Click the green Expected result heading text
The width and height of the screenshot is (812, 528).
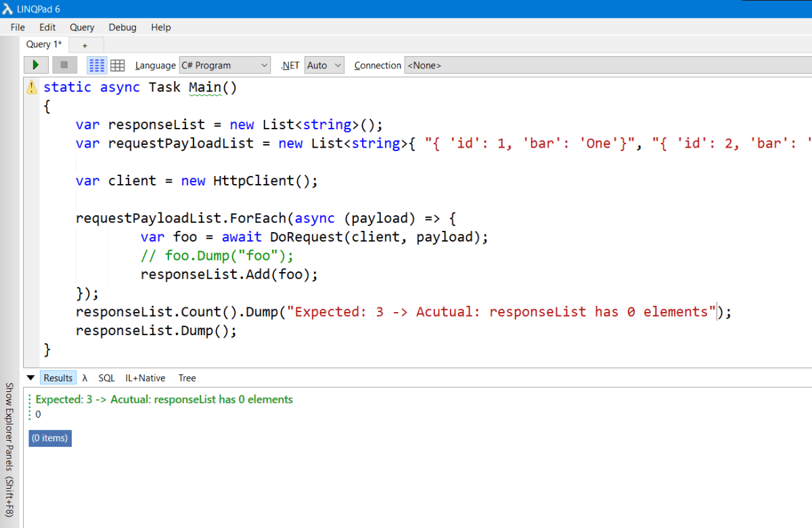click(164, 399)
